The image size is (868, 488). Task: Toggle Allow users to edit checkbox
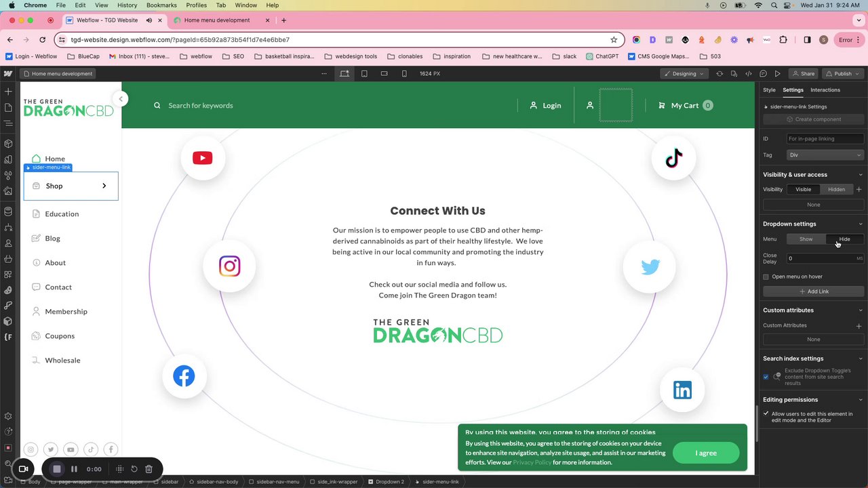766,413
